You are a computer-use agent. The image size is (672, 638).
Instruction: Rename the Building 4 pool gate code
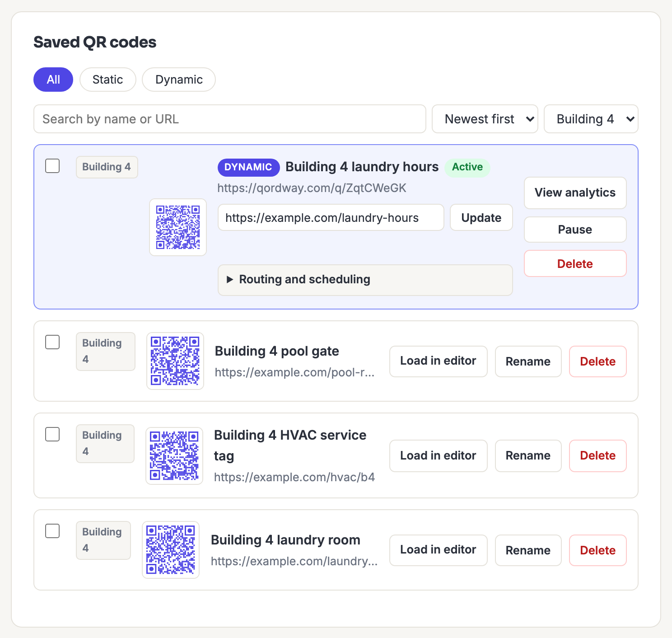[x=528, y=361]
